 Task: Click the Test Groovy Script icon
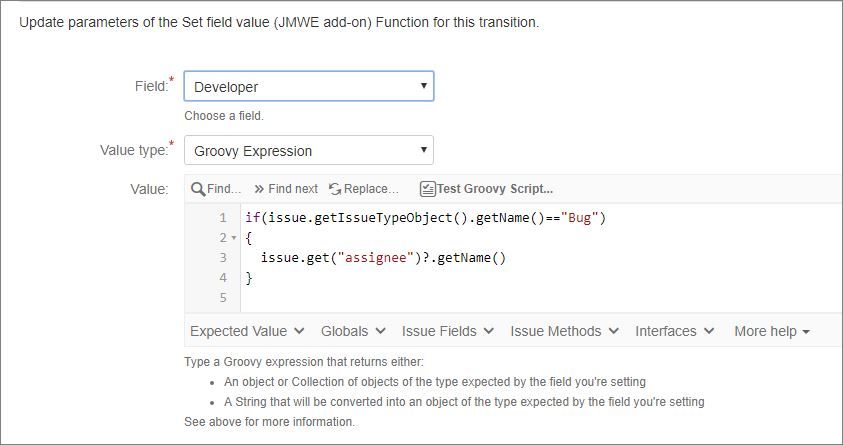(x=428, y=189)
